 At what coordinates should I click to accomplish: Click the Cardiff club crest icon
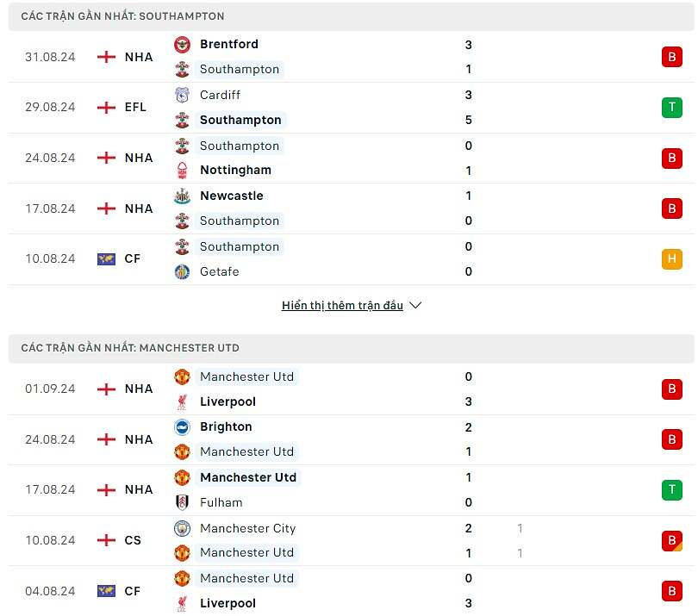(182, 95)
